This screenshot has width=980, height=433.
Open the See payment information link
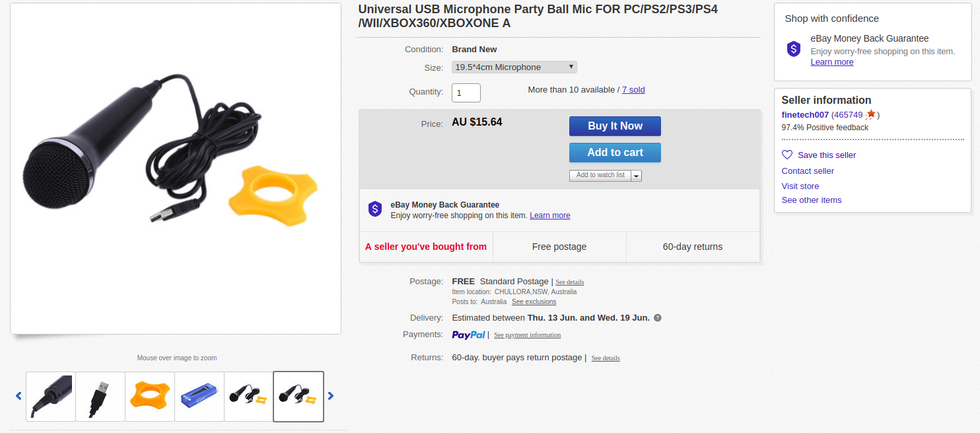(527, 335)
